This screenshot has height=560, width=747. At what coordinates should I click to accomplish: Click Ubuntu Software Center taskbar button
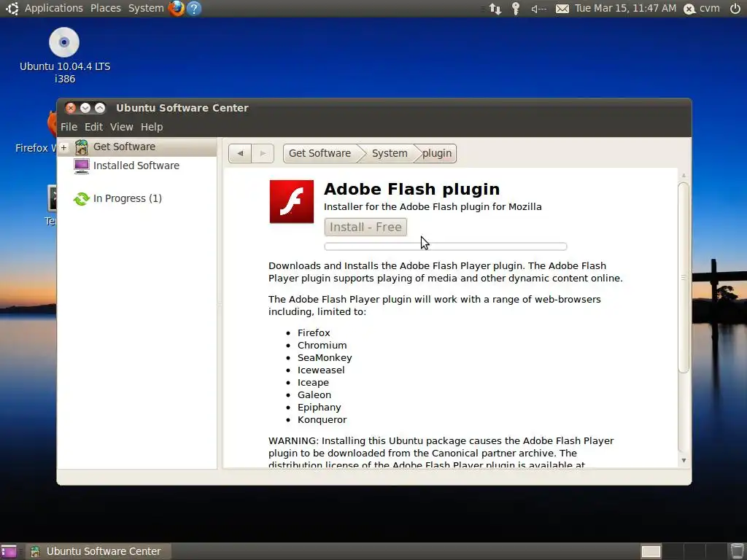click(98, 551)
